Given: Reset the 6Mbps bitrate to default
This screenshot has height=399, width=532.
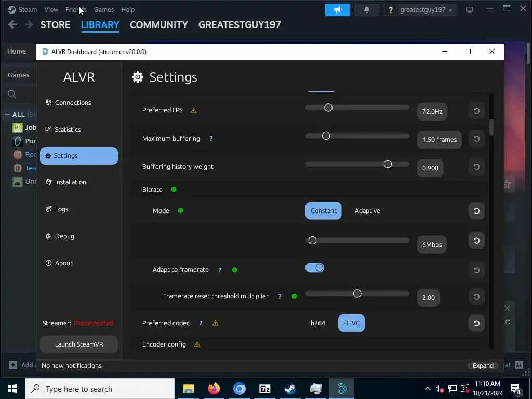Looking at the screenshot, I should click(476, 241).
